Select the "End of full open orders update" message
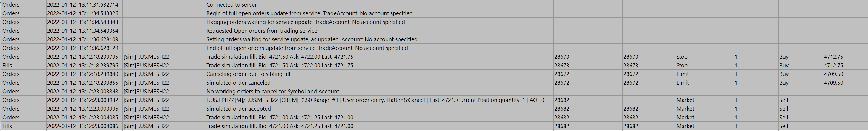868x131 pixels. pyautogui.click(x=307, y=48)
